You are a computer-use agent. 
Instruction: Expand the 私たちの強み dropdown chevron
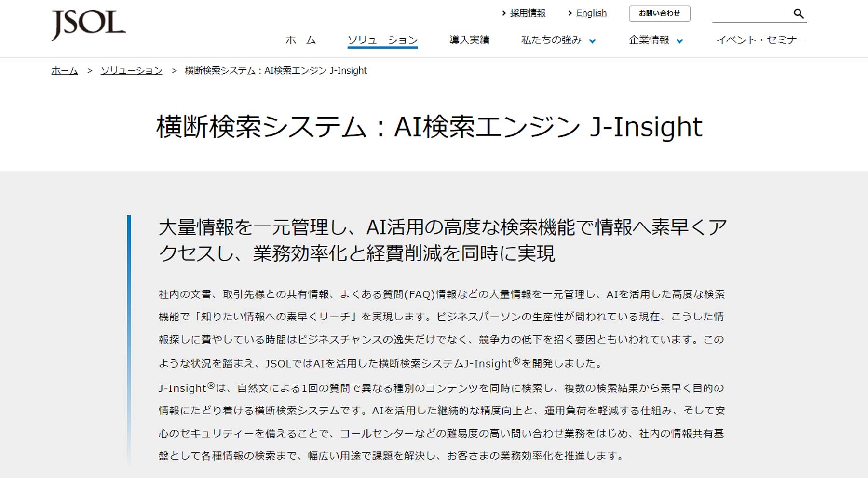pyautogui.click(x=593, y=41)
